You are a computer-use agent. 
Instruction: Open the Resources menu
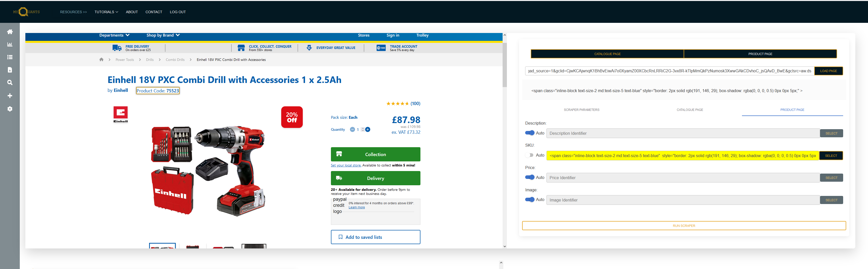pyautogui.click(x=73, y=12)
